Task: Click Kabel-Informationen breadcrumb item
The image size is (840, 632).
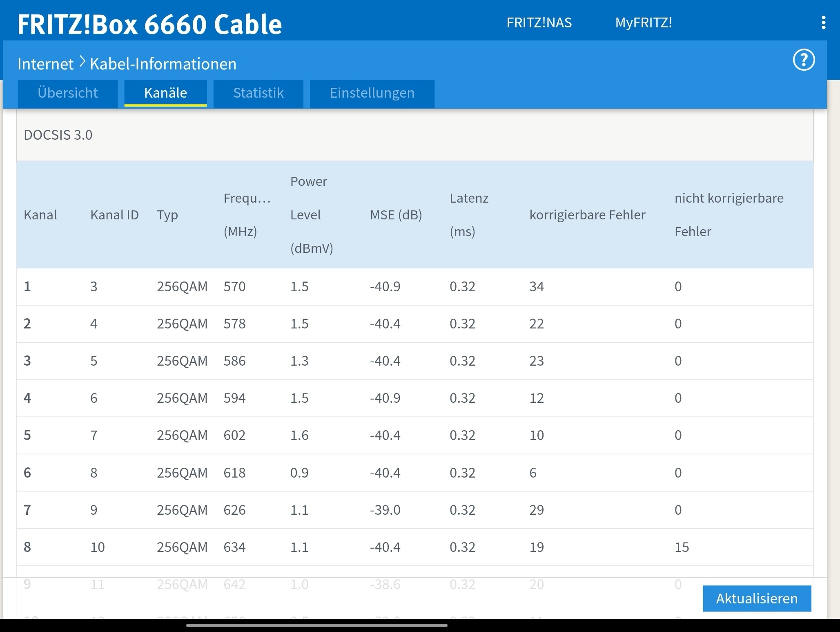Action: click(x=163, y=64)
